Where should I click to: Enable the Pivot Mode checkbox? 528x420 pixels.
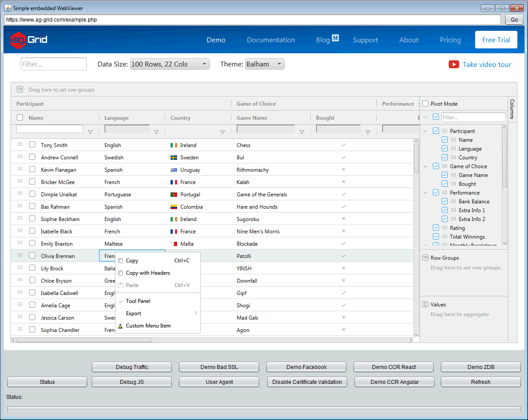click(x=425, y=104)
